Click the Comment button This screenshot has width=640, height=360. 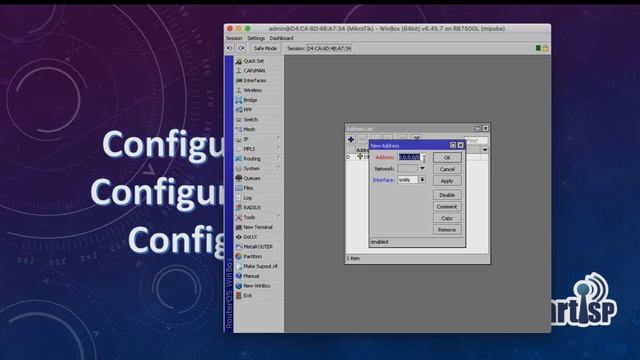pos(447,207)
